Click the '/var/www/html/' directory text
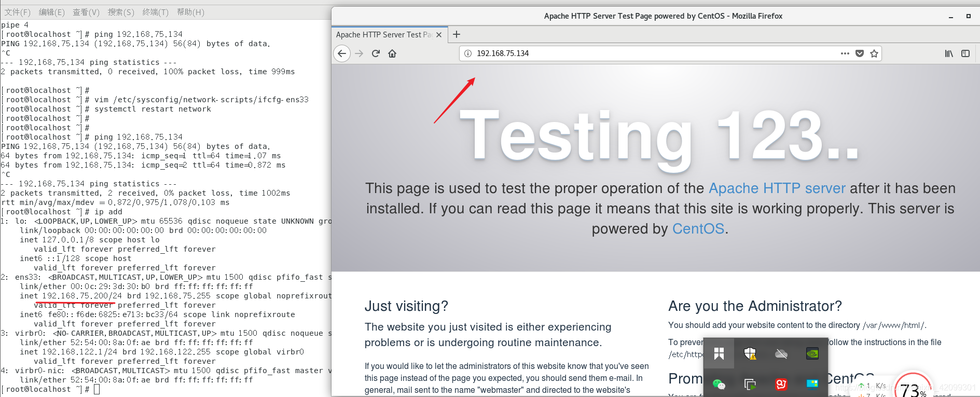This screenshot has height=397, width=980. pyautogui.click(x=894, y=325)
